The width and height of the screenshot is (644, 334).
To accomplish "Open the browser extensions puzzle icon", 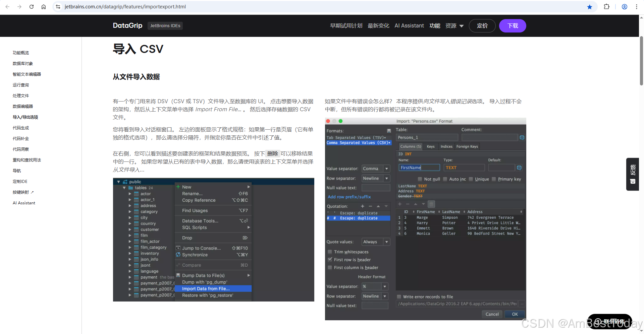I will pyautogui.click(x=607, y=7).
